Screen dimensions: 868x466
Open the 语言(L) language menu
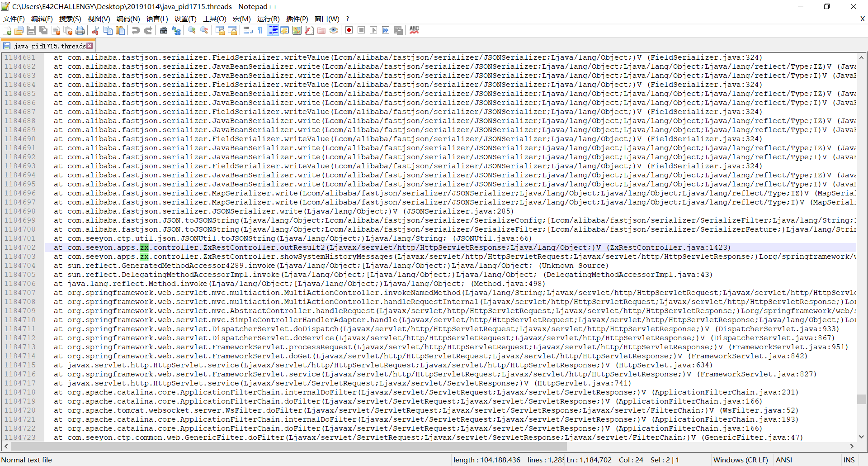[157, 19]
